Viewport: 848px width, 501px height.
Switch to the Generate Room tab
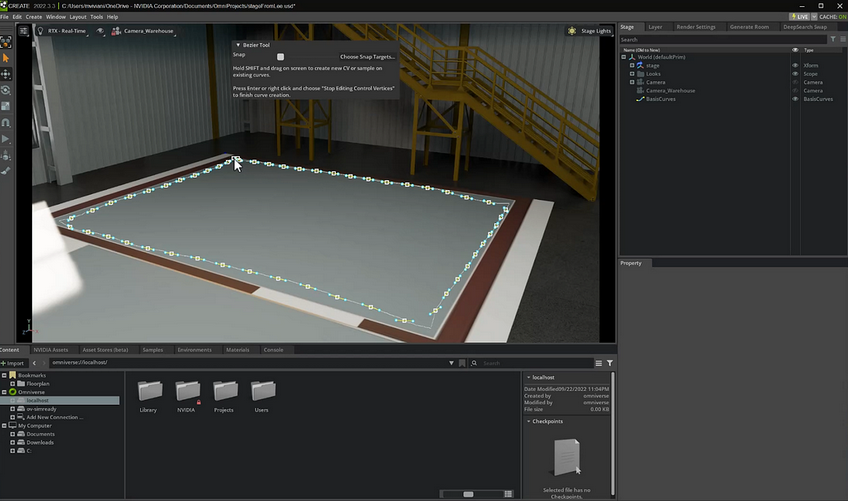[x=749, y=27]
